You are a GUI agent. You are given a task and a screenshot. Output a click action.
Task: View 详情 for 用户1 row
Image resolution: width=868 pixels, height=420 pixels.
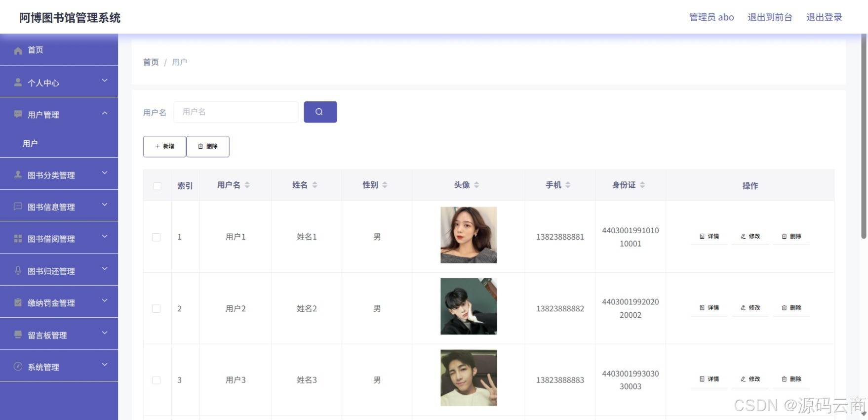coord(709,236)
